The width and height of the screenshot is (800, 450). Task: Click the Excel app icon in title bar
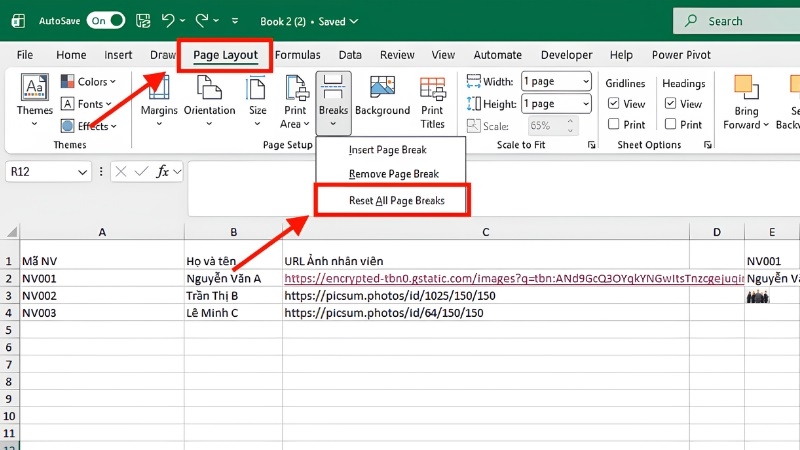18,21
